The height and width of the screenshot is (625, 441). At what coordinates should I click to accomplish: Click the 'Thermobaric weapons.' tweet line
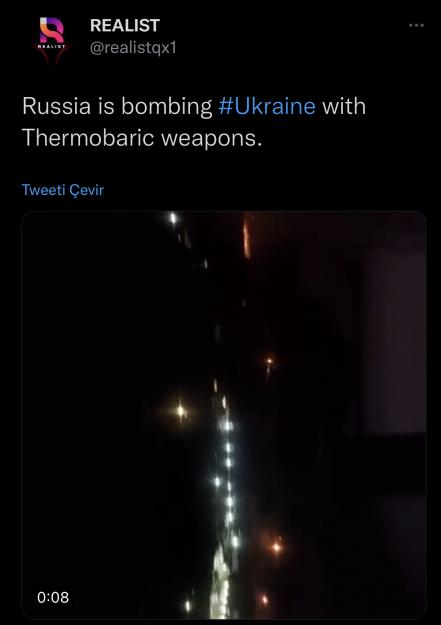click(x=142, y=138)
